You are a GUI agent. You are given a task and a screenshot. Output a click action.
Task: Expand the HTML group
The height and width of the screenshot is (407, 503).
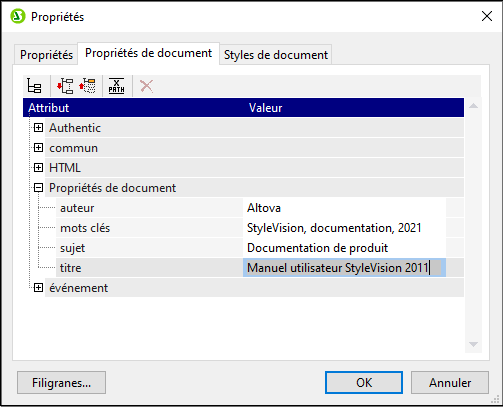[x=39, y=168]
